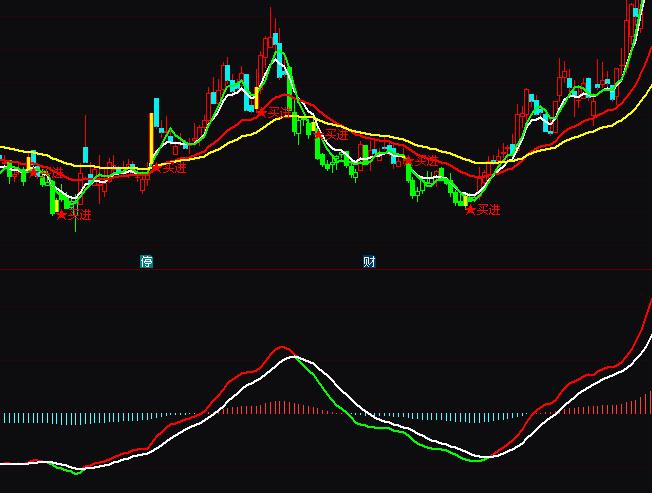Click 买进 star beside the tall yellow candle
The height and width of the screenshot is (493, 652).
156,168
